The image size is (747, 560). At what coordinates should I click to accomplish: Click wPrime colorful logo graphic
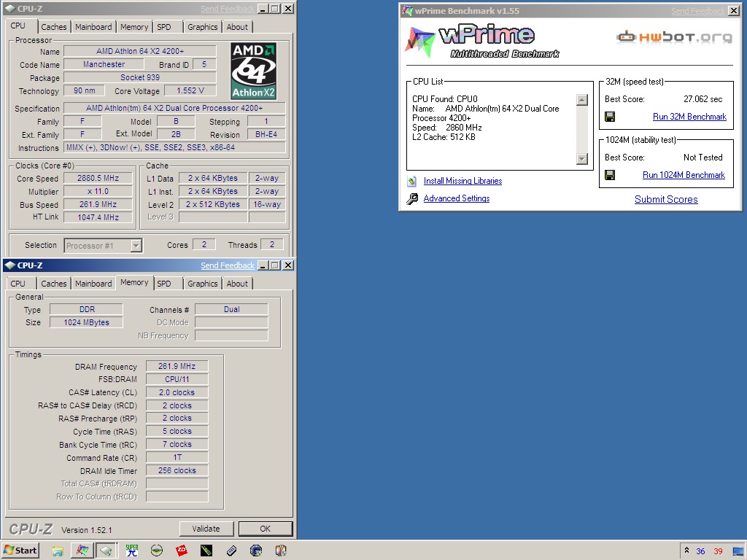420,42
